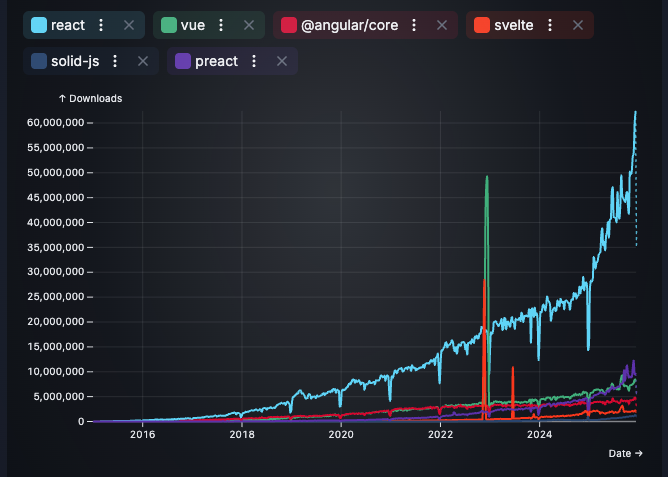Click the 2018 x-axis label
668x477 pixels.
tap(242, 434)
